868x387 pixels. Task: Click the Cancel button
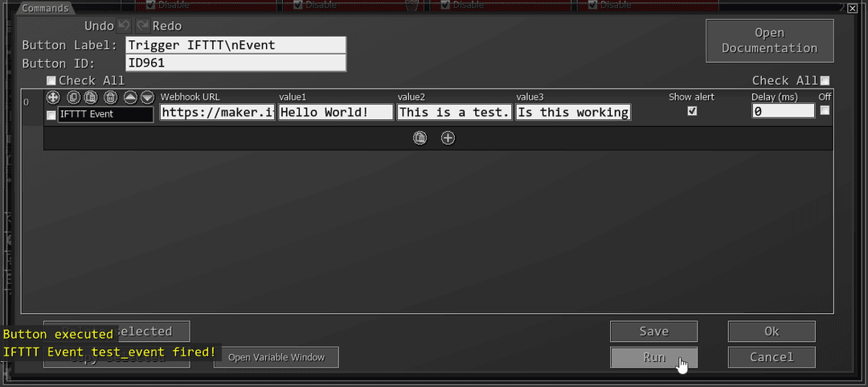click(772, 357)
